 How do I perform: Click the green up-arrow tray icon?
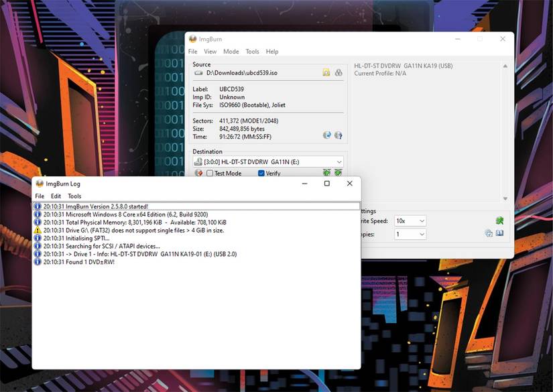[x=326, y=172]
